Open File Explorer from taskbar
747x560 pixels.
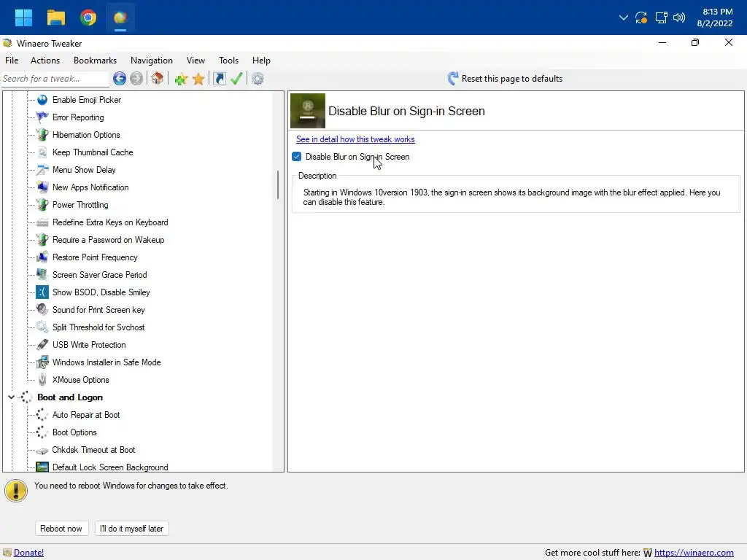click(x=55, y=17)
